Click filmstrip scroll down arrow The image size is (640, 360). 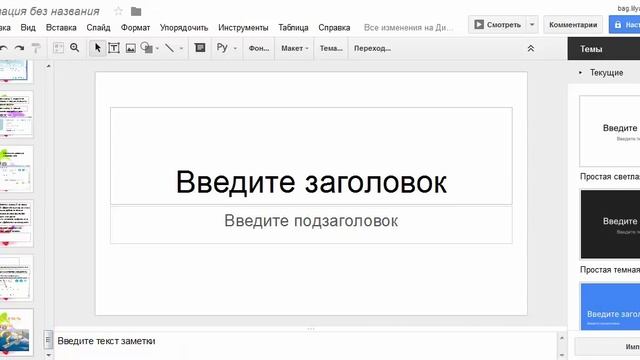pyautogui.click(x=49, y=356)
